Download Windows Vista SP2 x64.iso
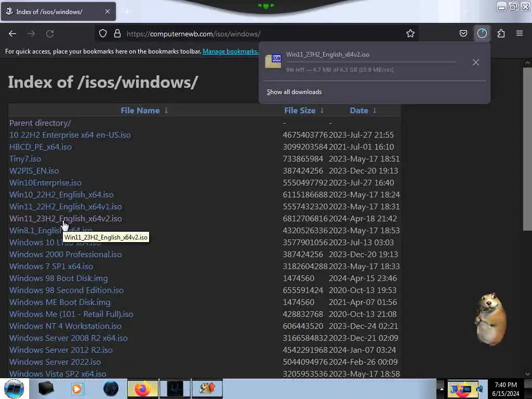 pyautogui.click(x=58, y=374)
